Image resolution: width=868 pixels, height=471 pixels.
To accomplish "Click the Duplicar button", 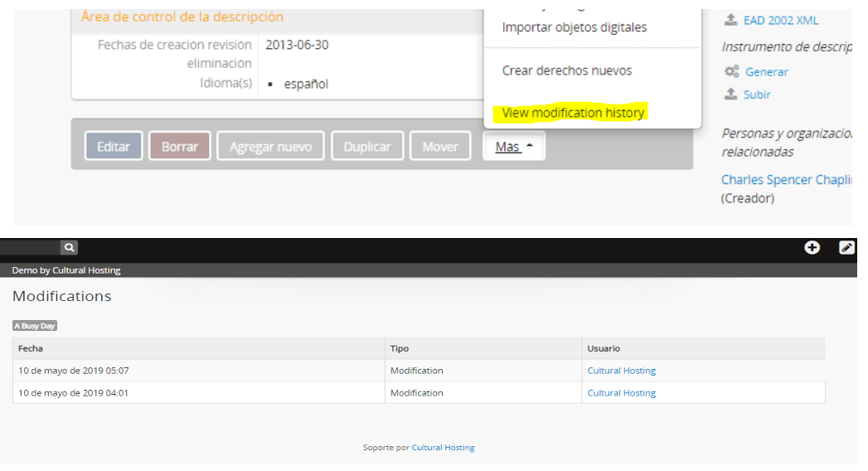I will click(x=367, y=146).
